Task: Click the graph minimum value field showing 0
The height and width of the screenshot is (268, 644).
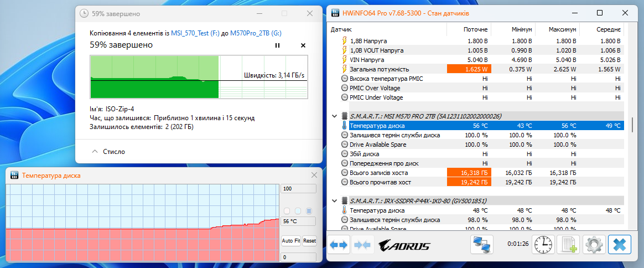Action: point(298,257)
